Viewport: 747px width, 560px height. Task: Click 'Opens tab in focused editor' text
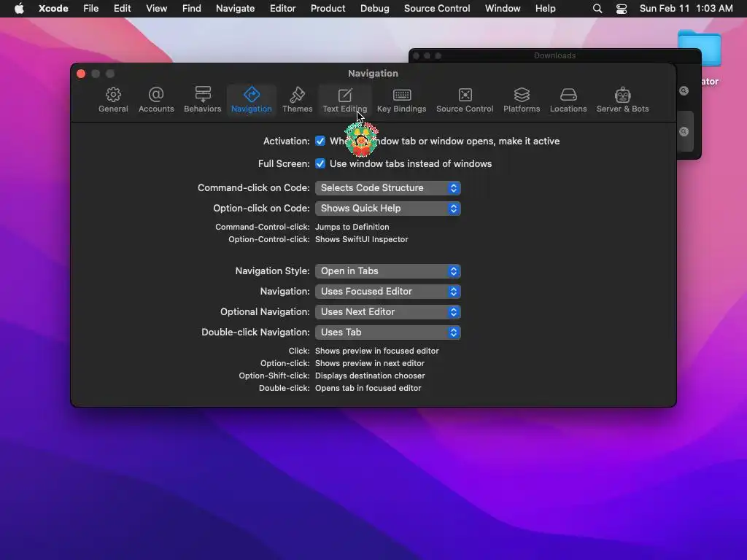368,388
